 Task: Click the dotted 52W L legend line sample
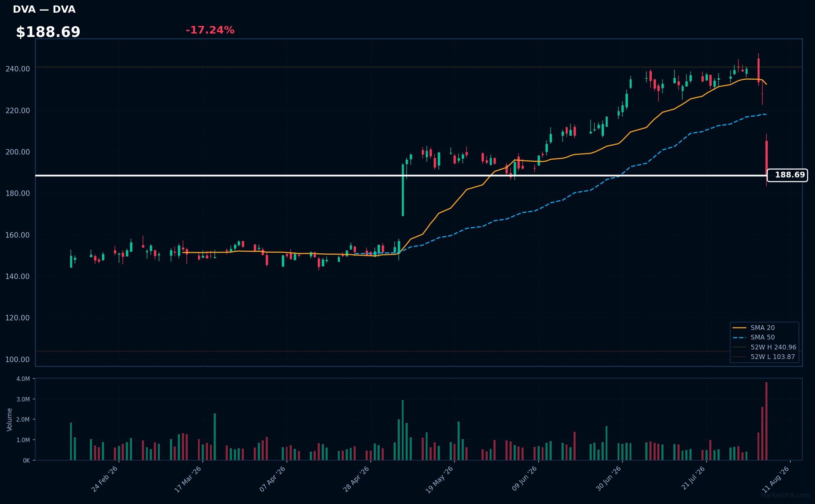(x=739, y=357)
